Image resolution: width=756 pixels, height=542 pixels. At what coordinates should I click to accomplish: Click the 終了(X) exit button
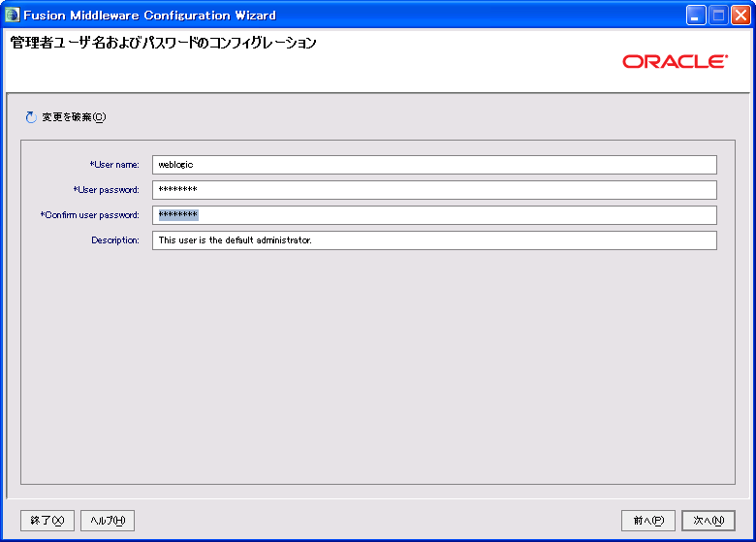47,521
